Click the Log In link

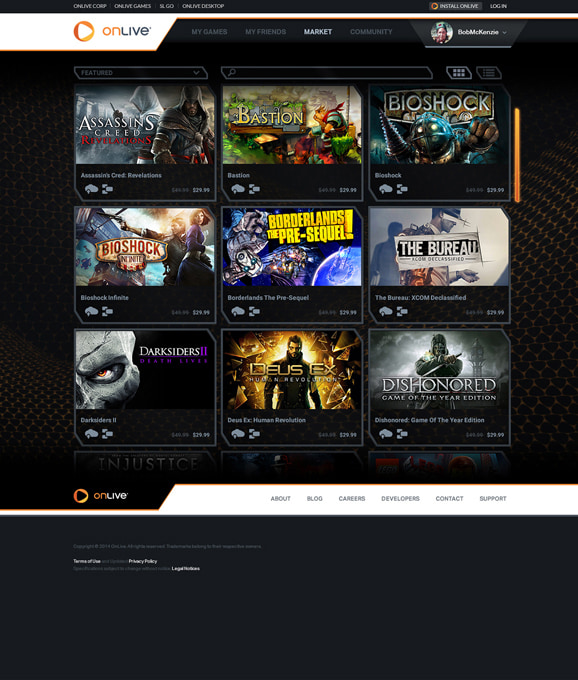498,6
